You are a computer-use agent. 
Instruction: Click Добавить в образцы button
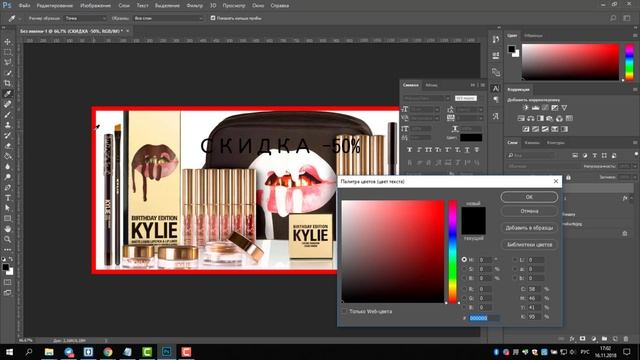coord(529,228)
